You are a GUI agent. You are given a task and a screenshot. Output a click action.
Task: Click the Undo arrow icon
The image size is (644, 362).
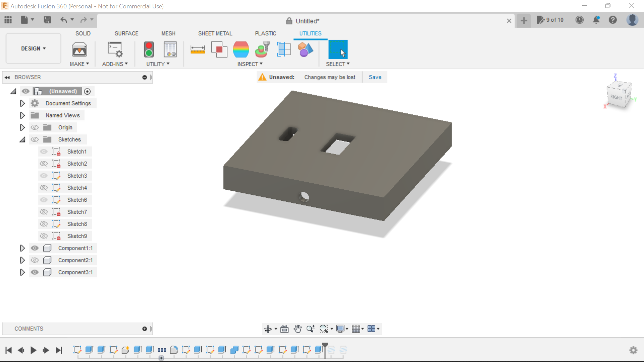tap(64, 20)
